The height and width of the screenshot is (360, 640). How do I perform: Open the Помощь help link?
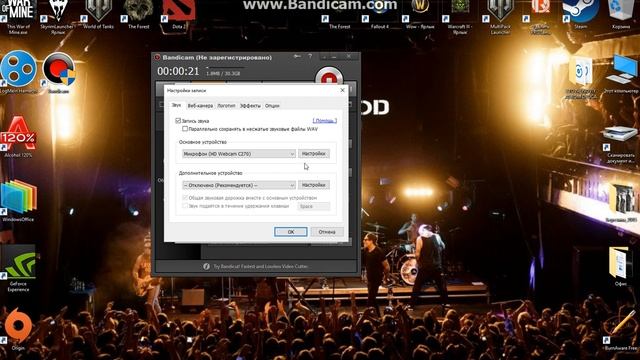pos(325,120)
